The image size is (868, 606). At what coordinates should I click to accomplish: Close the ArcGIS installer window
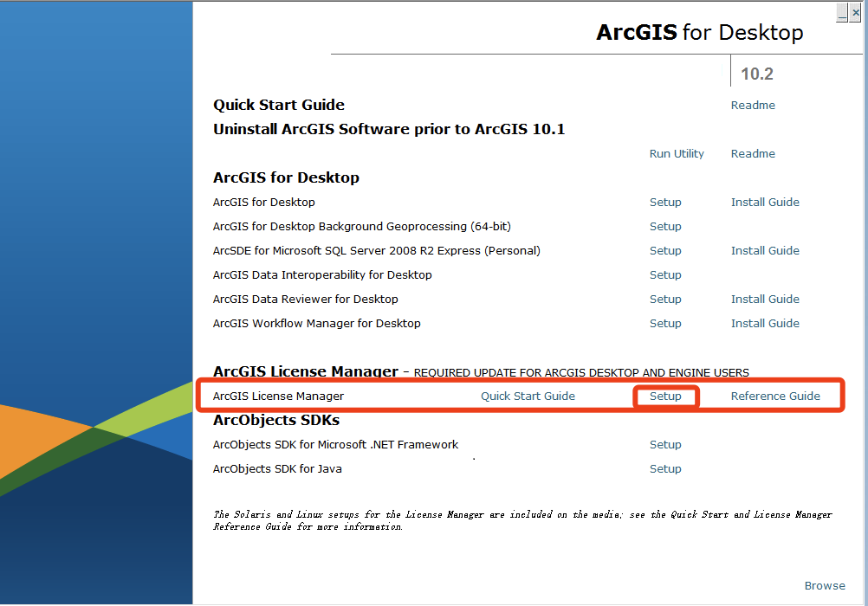coord(855,12)
